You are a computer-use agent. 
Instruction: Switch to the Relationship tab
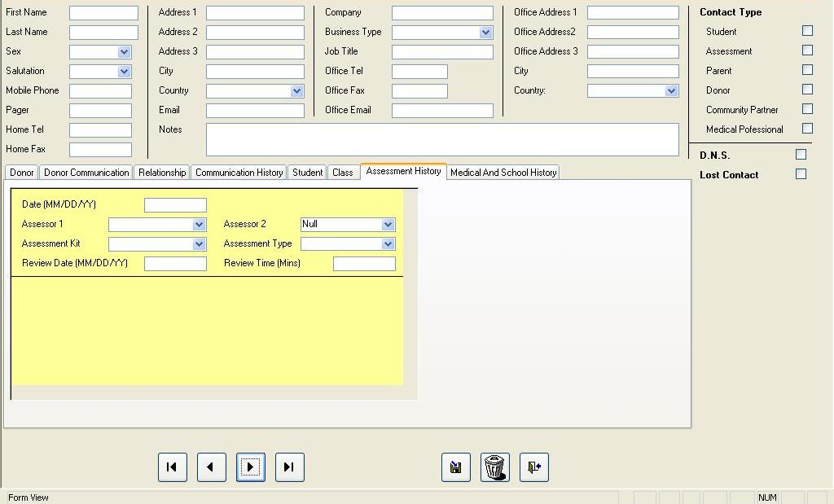pyautogui.click(x=162, y=173)
